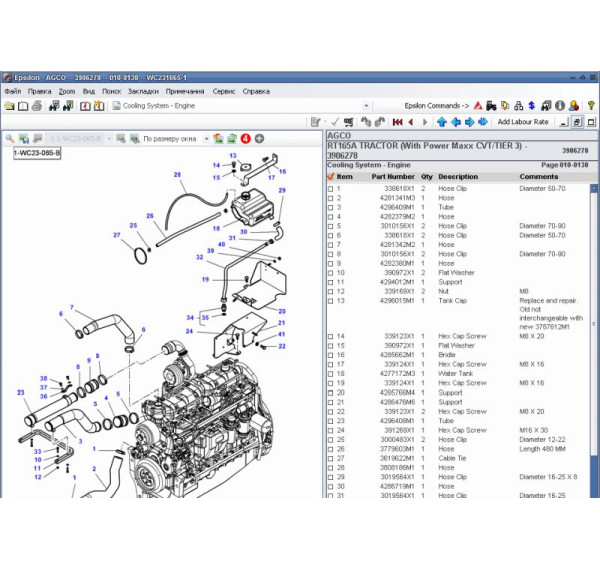The height and width of the screenshot is (570, 600).
Task: Click the Add Labour Rate button
Action: point(523,121)
